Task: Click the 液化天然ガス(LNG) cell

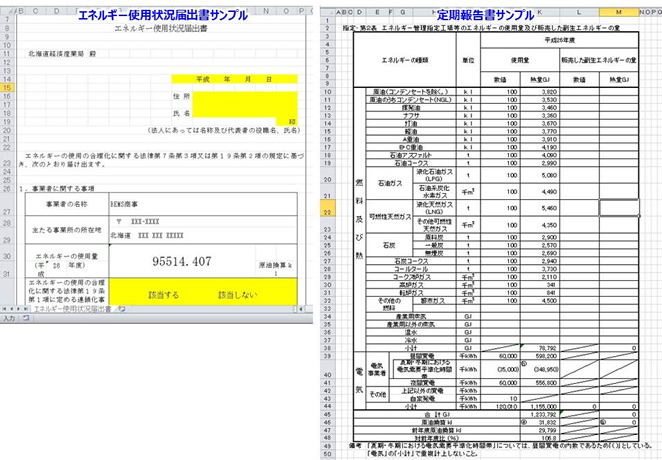Action: [x=434, y=208]
